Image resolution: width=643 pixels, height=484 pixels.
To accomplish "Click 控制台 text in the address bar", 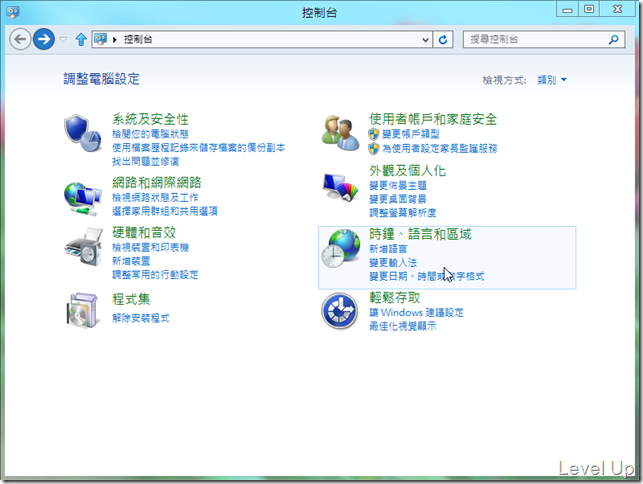I will [138, 39].
